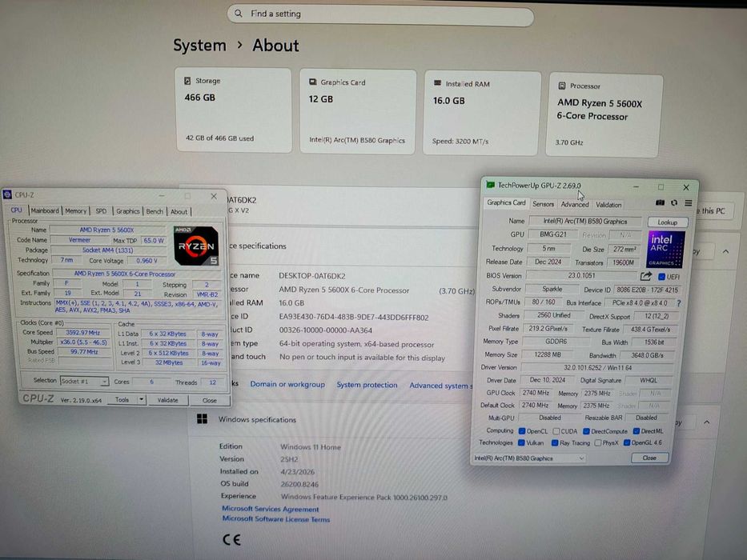Open the Socket #1 selection dropdown
The image size is (747, 560).
[84, 381]
